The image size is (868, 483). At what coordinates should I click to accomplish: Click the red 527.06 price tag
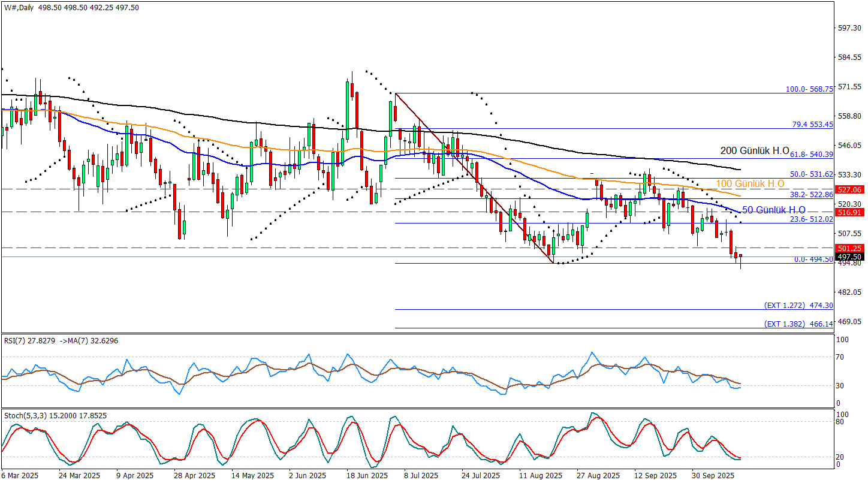(x=850, y=189)
